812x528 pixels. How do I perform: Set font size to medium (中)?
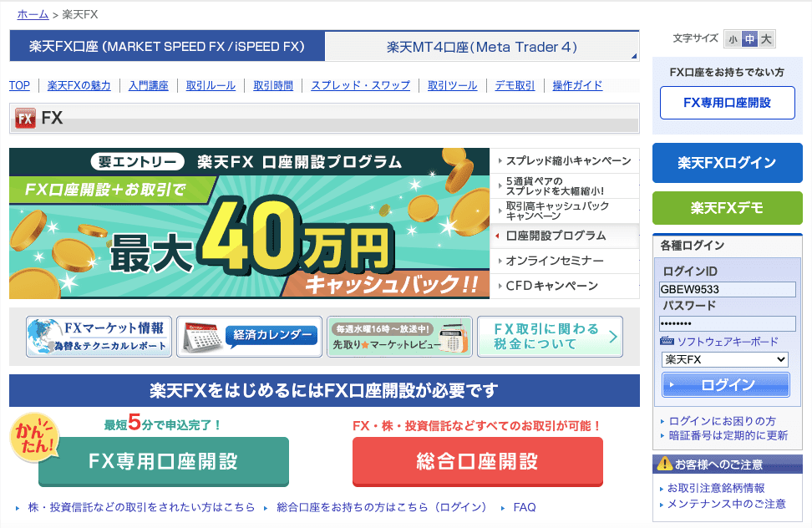click(x=749, y=38)
